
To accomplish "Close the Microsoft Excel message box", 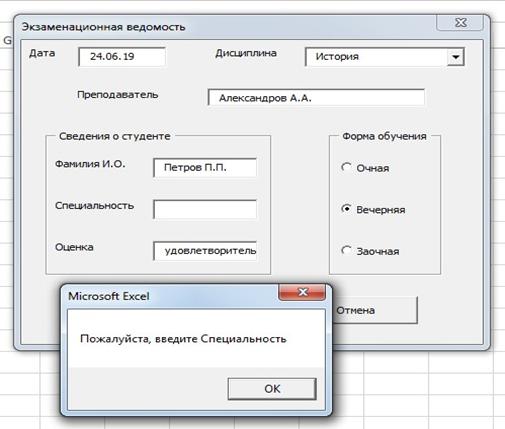I will pyautogui.click(x=302, y=292).
